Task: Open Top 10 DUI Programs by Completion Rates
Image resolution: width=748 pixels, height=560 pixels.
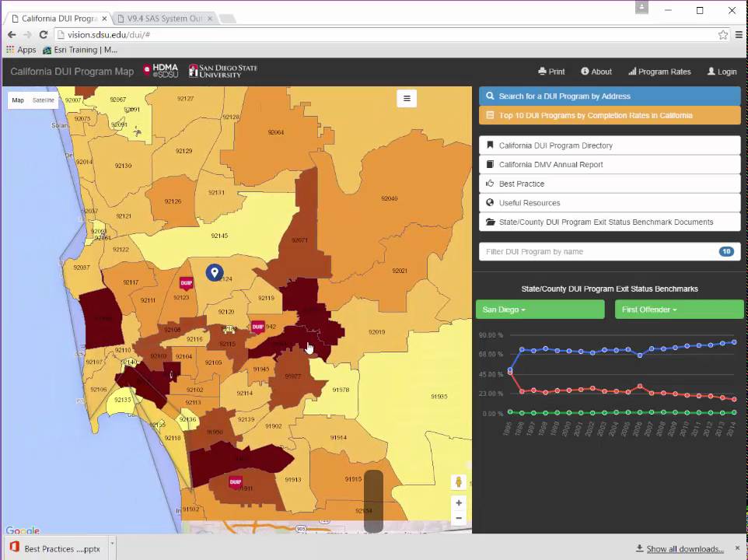Action: tap(610, 115)
